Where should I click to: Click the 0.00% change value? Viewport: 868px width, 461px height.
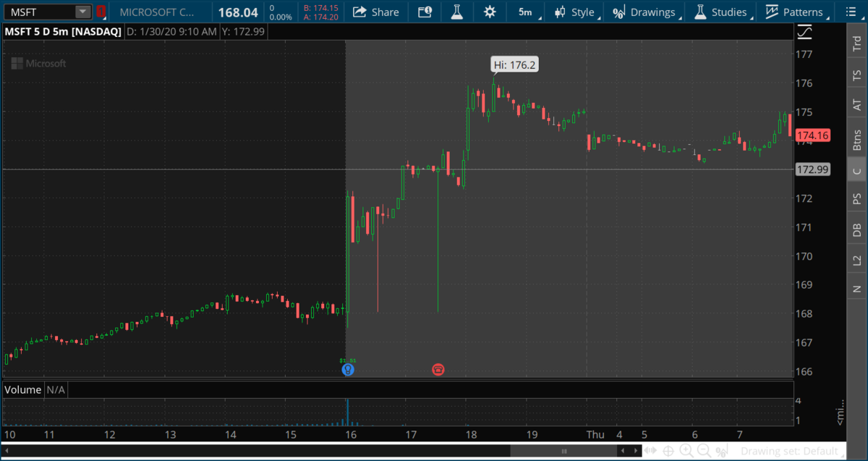[x=280, y=17]
